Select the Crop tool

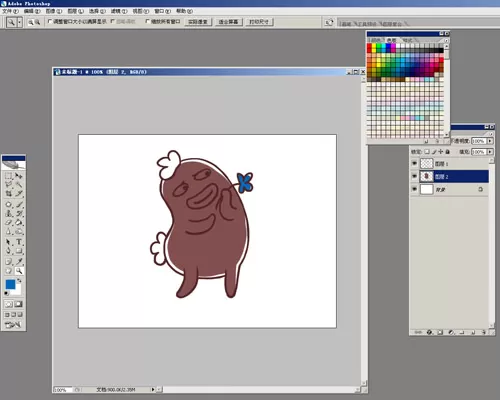click(x=8, y=193)
